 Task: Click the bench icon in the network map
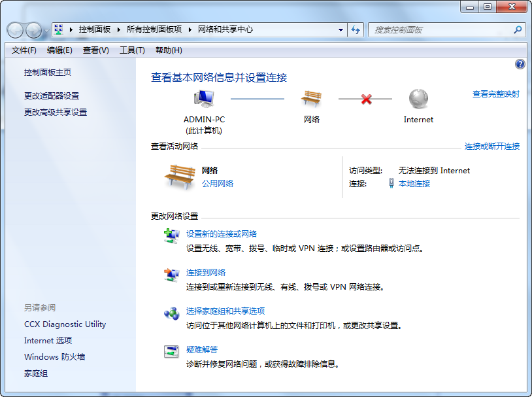[311, 99]
